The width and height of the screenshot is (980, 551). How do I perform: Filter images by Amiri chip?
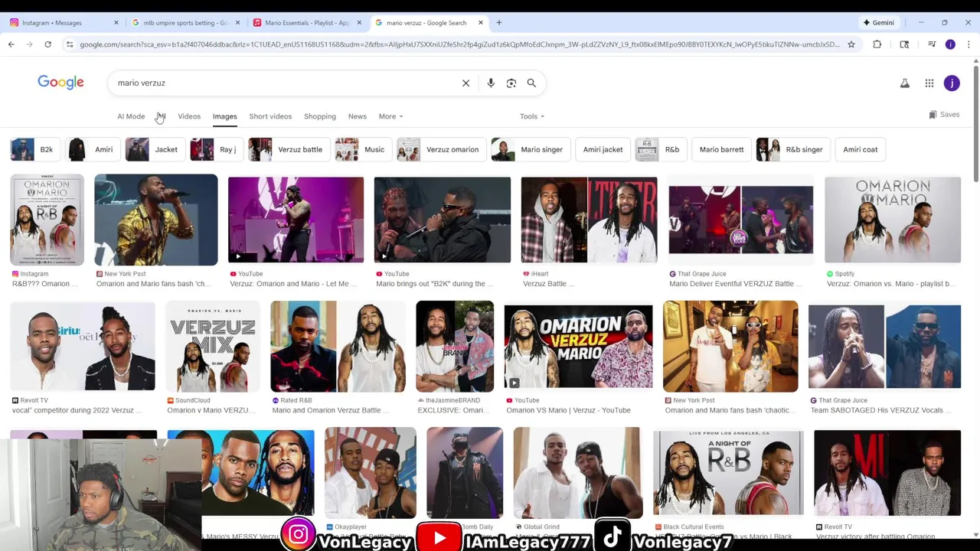pyautogui.click(x=91, y=149)
